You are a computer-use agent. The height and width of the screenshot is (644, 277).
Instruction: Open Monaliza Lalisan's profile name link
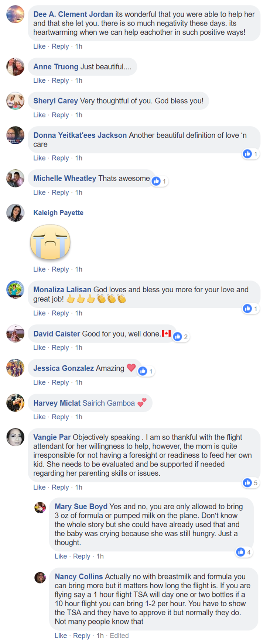pyautogui.click(x=62, y=290)
